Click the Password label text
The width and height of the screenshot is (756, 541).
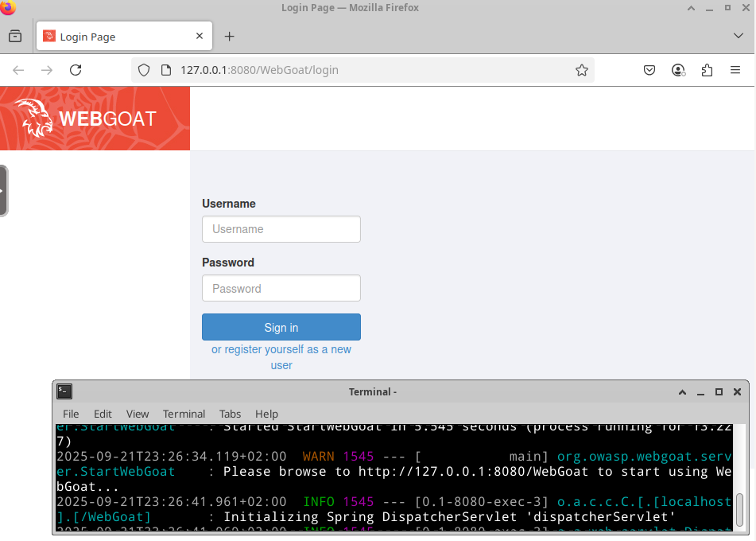pos(227,263)
